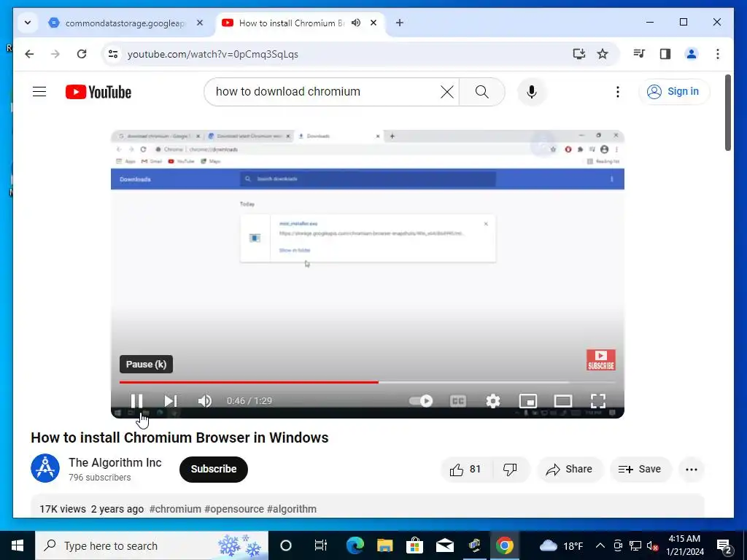Click the taskbar search box
The height and width of the screenshot is (560, 747).
(x=152, y=545)
